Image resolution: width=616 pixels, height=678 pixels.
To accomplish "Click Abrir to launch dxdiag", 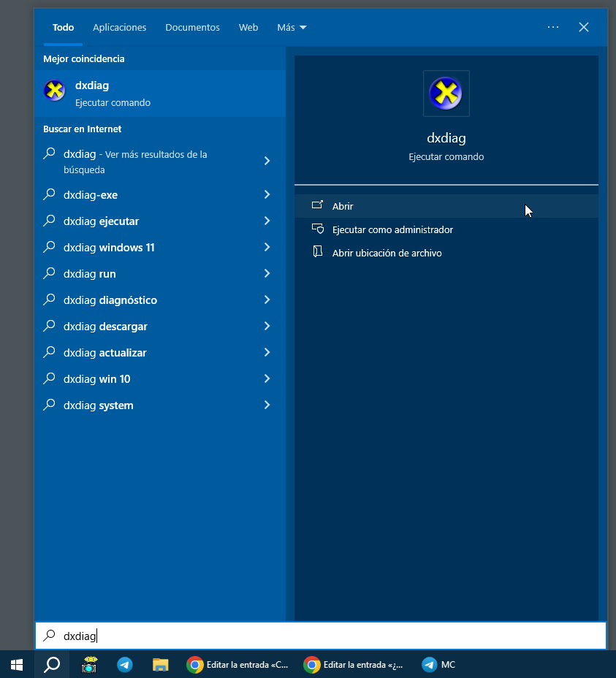I will coord(343,206).
